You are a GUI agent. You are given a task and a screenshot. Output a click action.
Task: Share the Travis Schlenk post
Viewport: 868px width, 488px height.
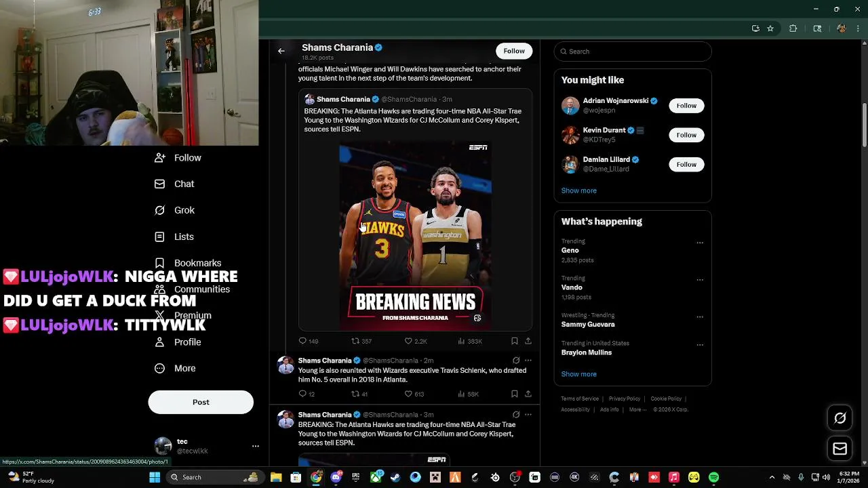click(528, 394)
